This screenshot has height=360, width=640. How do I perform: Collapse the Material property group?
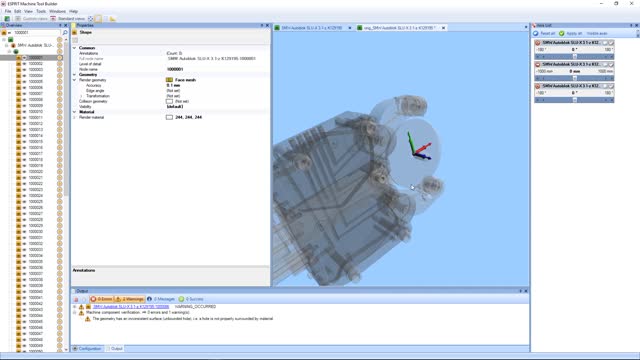(74, 112)
